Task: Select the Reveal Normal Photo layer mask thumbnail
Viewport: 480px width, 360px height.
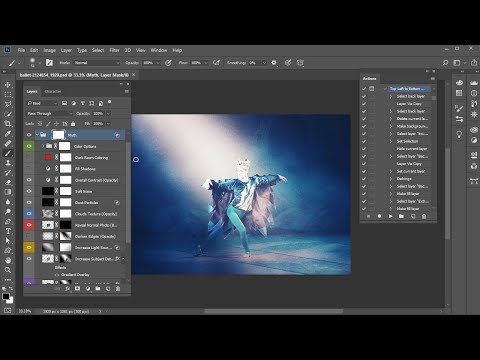Action: pyautogui.click(x=65, y=225)
